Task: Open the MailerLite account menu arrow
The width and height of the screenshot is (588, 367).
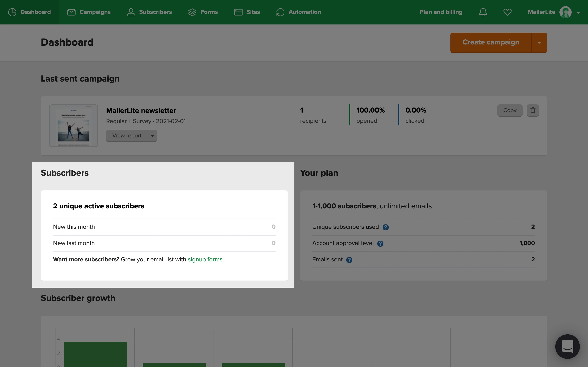Action: coord(578,13)
